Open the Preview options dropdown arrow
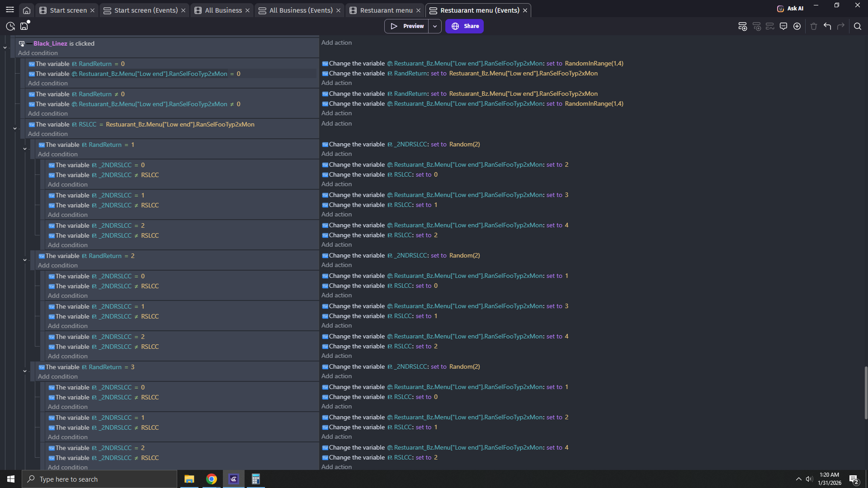The image size is (868, 488). click(435, 26)
